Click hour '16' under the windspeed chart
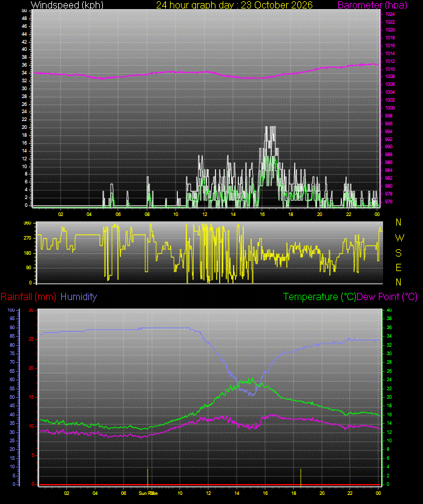Image resolution: width=423 pixels, height=504 pixels. [262, 214]
